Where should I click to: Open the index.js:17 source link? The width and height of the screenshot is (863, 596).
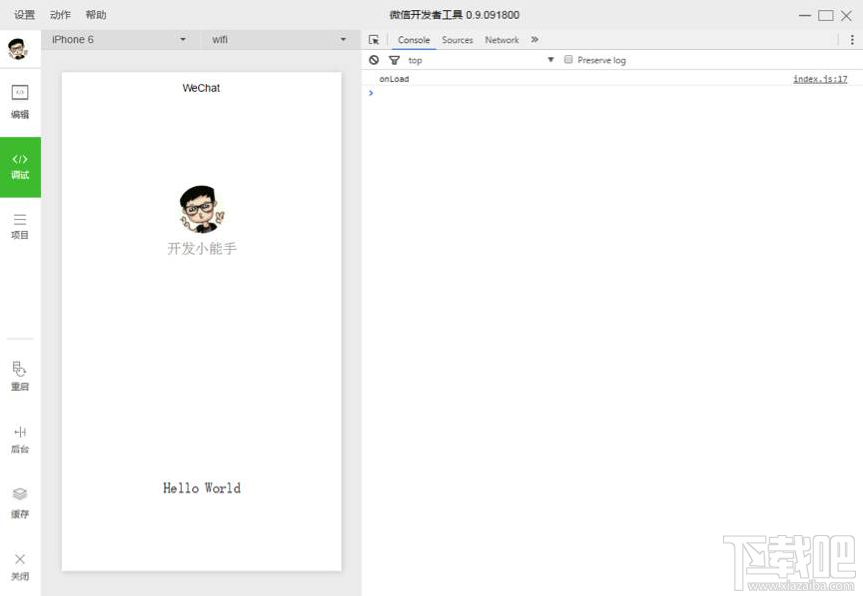820,79
